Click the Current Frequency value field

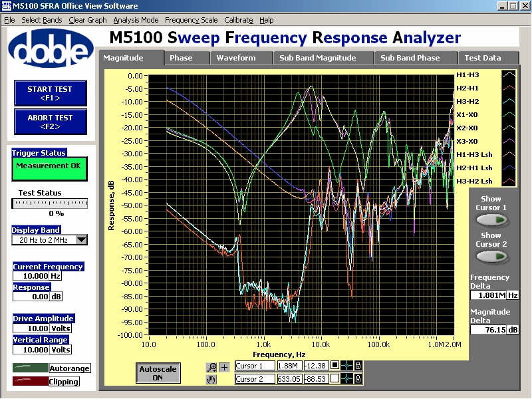pos(31,276)
